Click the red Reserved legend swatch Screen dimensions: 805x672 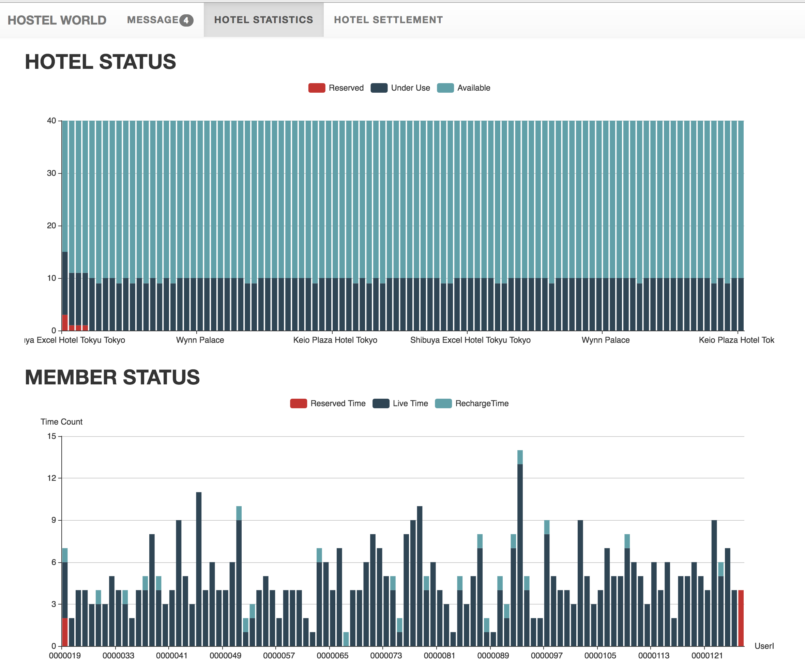[x=317, y=88]
